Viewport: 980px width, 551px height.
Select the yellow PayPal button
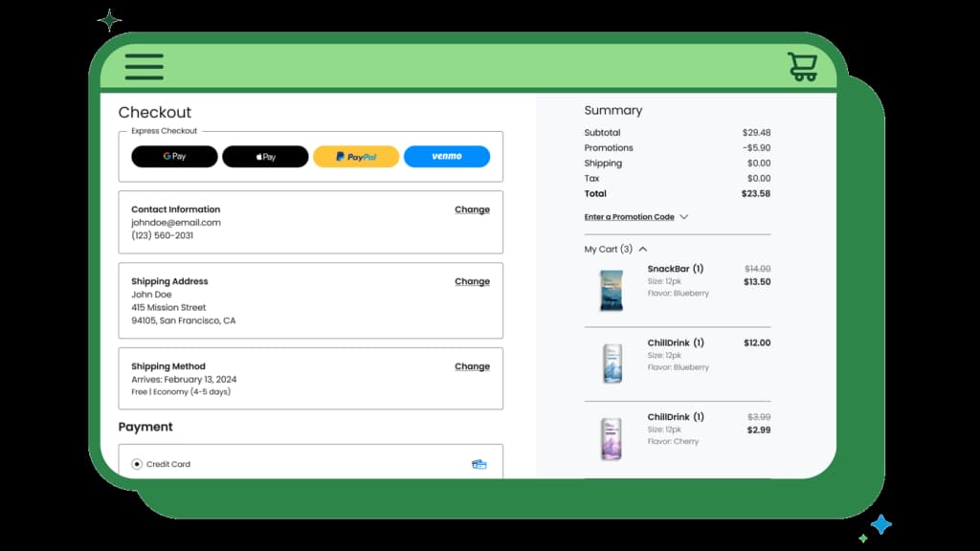tap(356, 157)
